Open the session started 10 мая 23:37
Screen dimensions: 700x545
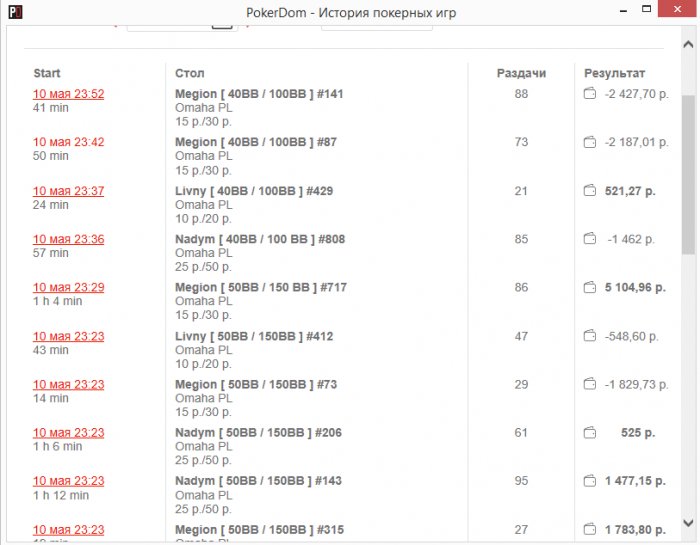tap(68, 191)
